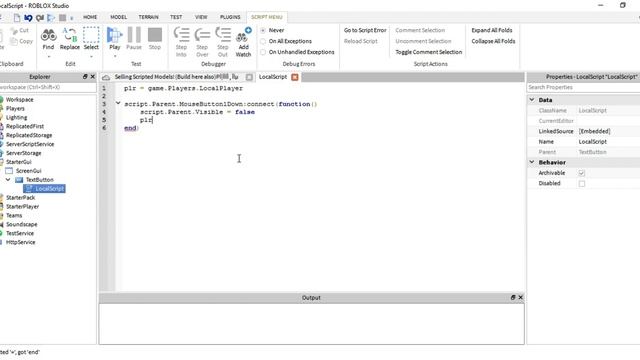Undock the Explorer panel
This screenshot has width=640, height=360.
(85, 77)
